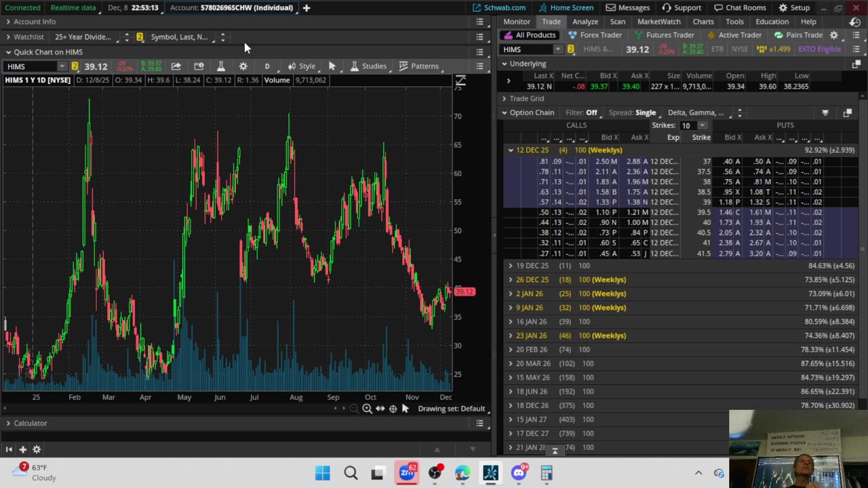
Task: Open chart settings gear in Quick Chart
Action: point(243,66)
